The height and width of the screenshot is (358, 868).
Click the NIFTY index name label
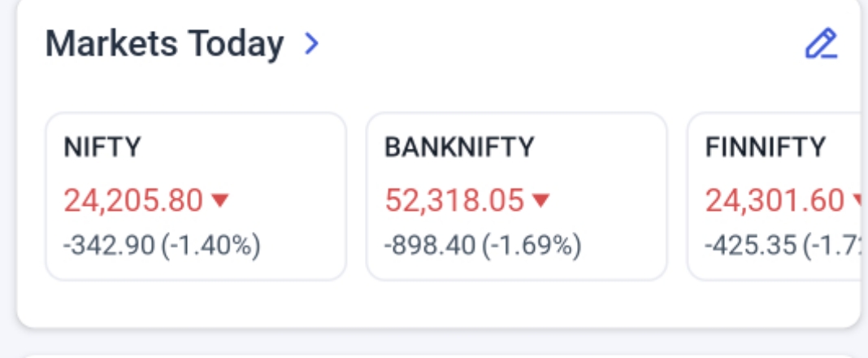(x=102, y=147)
